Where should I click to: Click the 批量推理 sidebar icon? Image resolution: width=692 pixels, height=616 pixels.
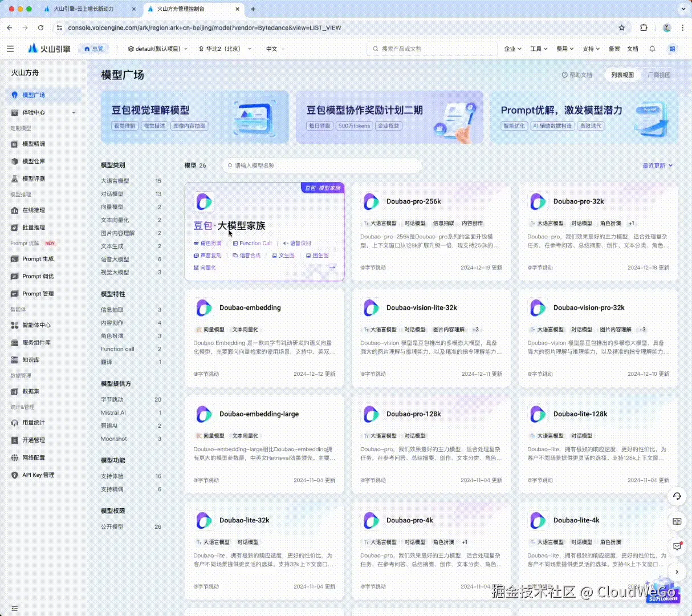click(x=15, y=228)
